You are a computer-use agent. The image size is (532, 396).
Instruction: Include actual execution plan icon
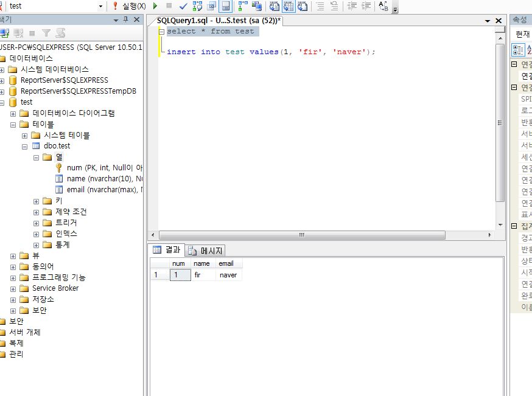243,6
